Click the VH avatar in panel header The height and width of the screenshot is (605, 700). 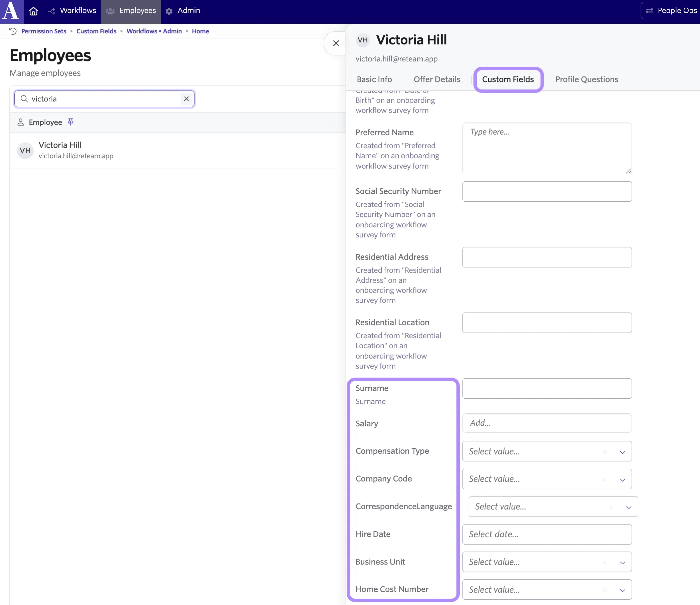[x=363, y=40]
